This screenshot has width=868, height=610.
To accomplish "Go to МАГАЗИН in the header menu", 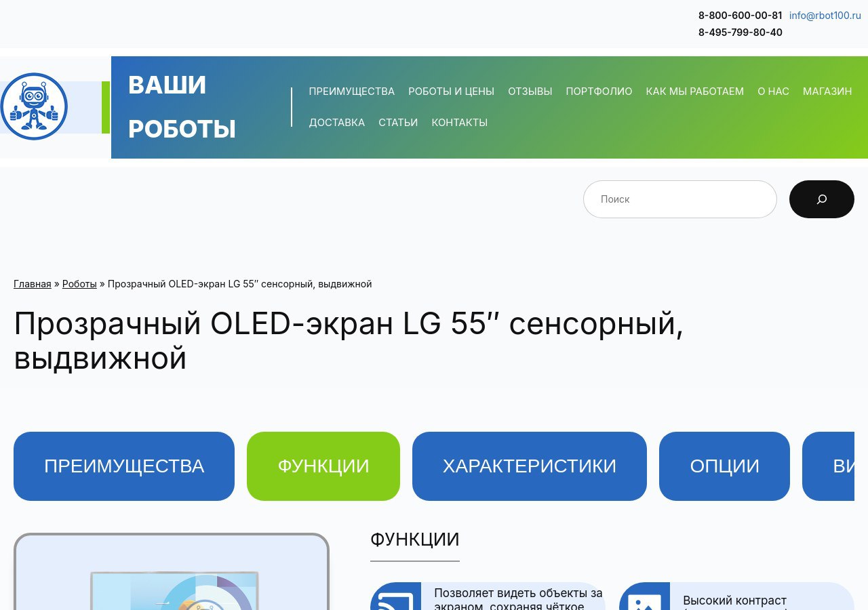I will 827,91.
